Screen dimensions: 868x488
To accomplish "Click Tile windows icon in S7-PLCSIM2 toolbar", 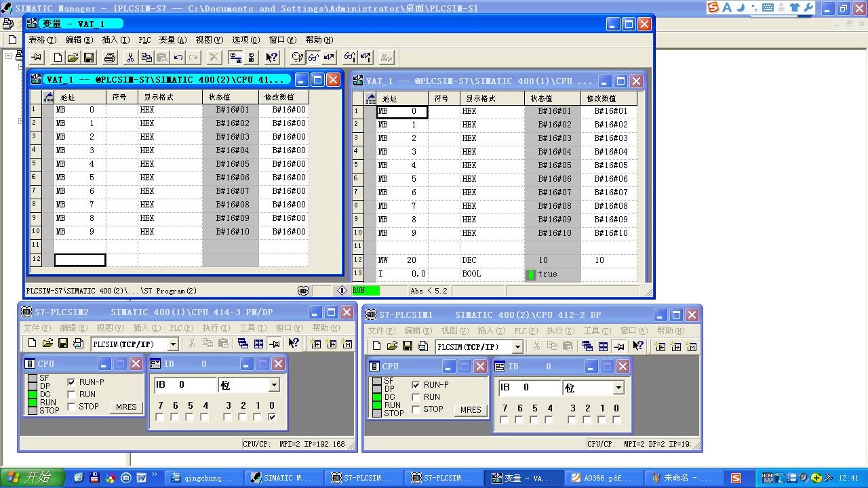I will tap(258, 344).
